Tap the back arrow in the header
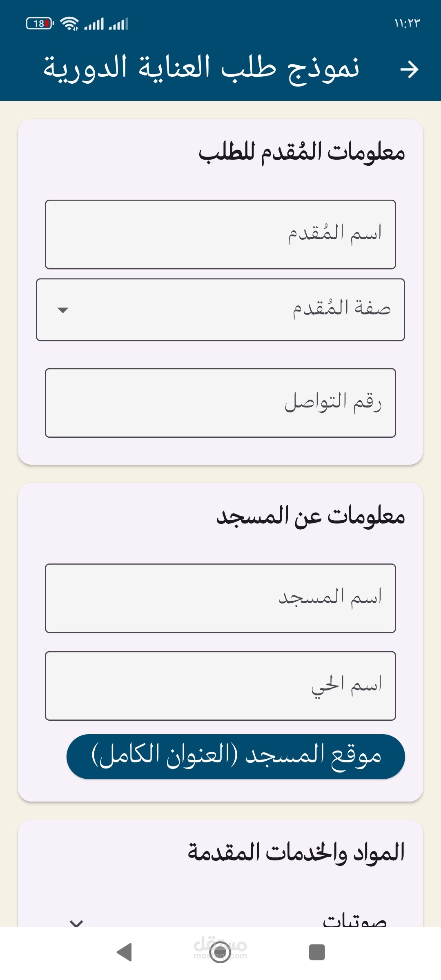 click(409, 69)
